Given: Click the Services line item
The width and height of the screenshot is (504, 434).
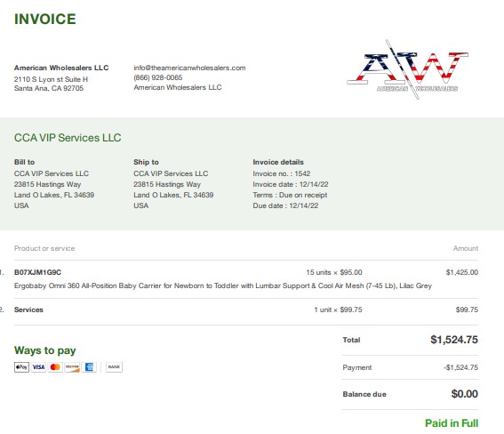Looking at the screenshot, I should click(x=28, y=309).
